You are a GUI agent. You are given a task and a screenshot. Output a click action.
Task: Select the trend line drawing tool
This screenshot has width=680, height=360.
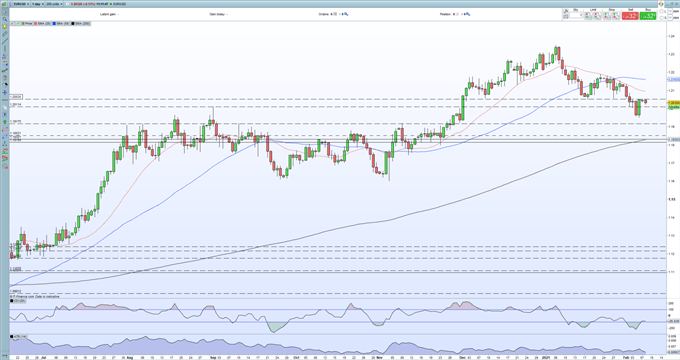pyautogui.click(x=5, y=41)
